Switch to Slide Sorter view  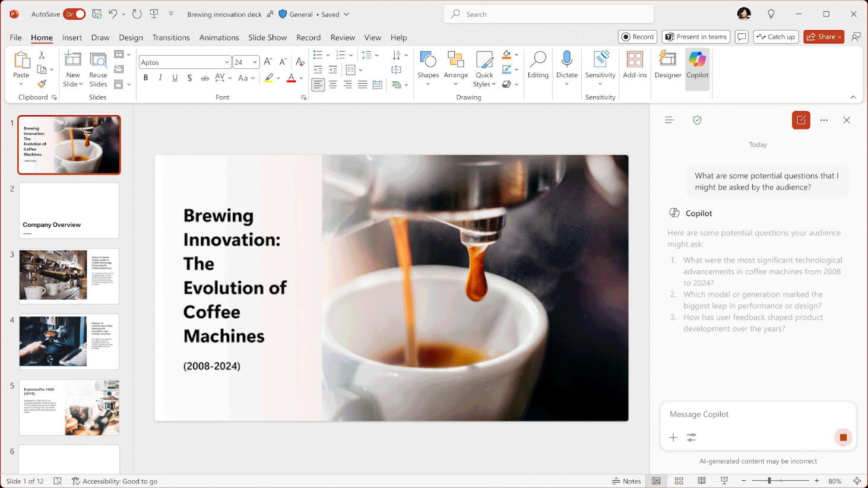click(679, 481)
